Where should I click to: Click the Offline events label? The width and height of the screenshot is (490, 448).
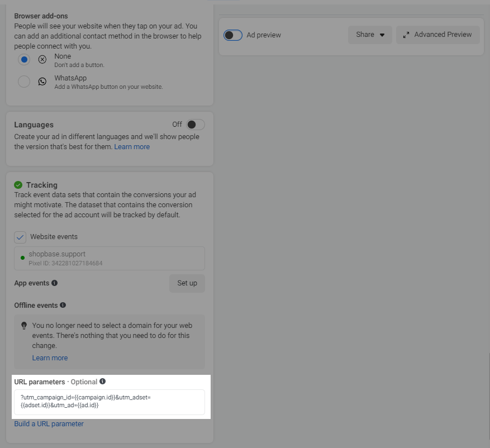click(x=36, y=305)
